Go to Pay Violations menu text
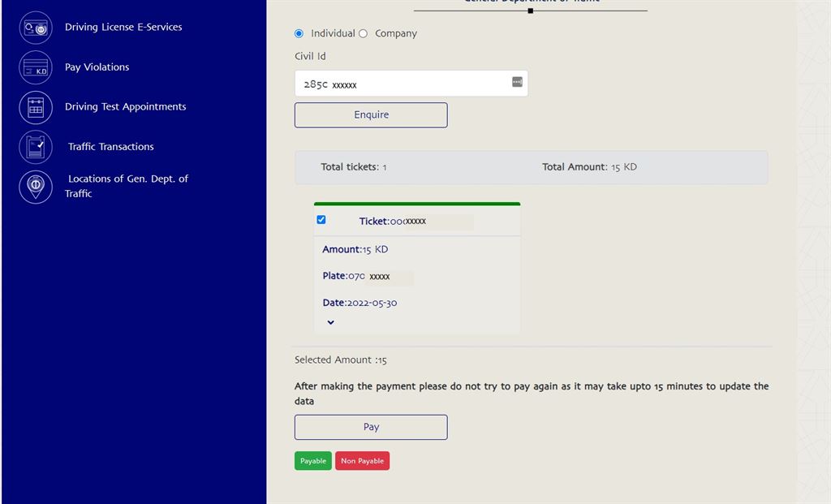Image resolution: width=831 pixels, height=504 pixels. click(x=97, y=67)
